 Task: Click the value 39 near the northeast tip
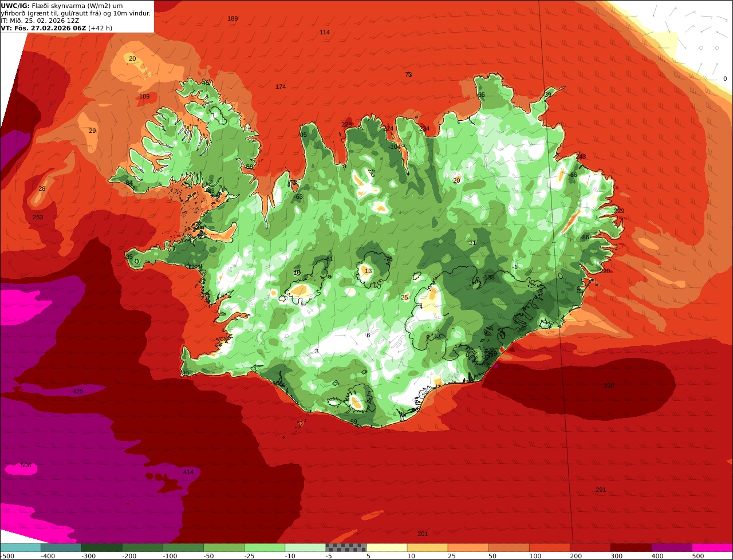tap(548, 95)
